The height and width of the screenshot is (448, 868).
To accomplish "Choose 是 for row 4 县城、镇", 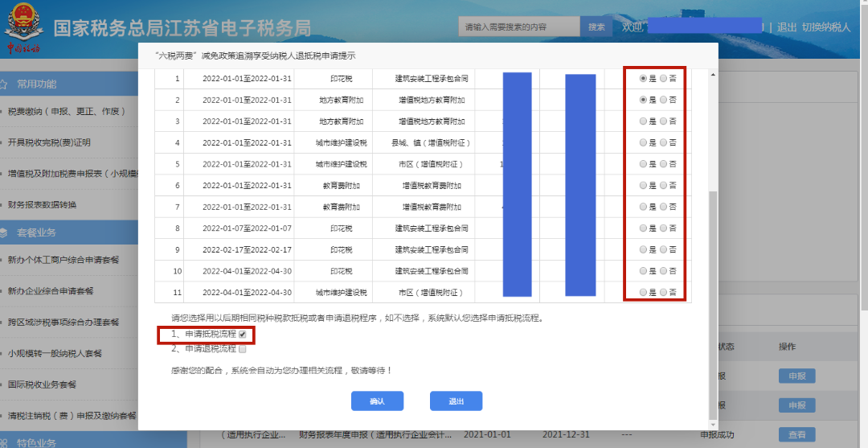I will click(x=643, y=142).
